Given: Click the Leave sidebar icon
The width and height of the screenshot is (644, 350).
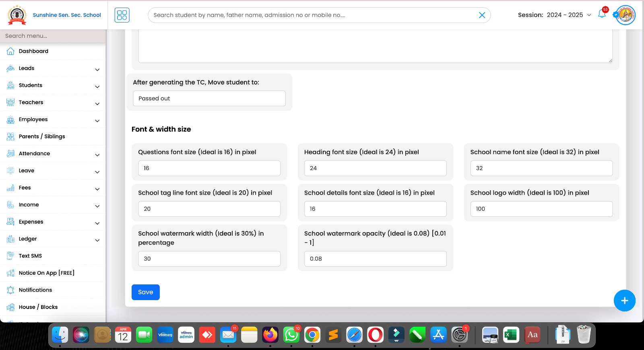Looking at the screenshot, I should (10, 171).
